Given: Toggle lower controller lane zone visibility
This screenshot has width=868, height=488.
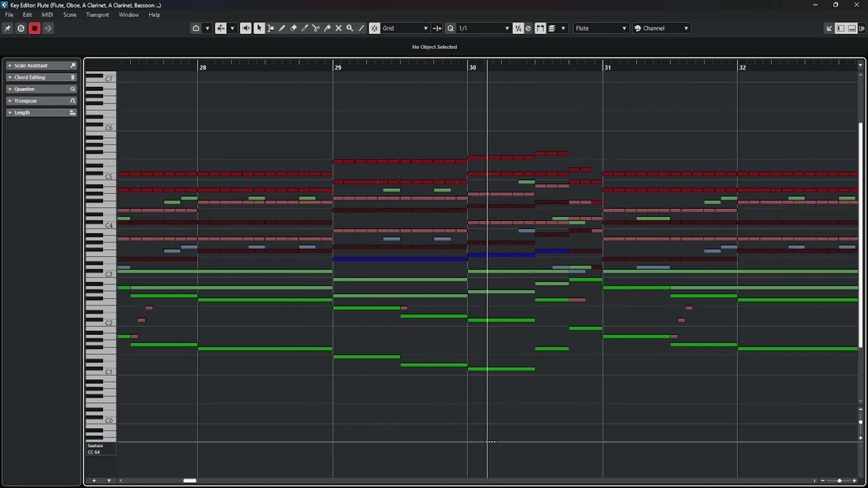Looking at the screenshot, I should pos(852,28).
